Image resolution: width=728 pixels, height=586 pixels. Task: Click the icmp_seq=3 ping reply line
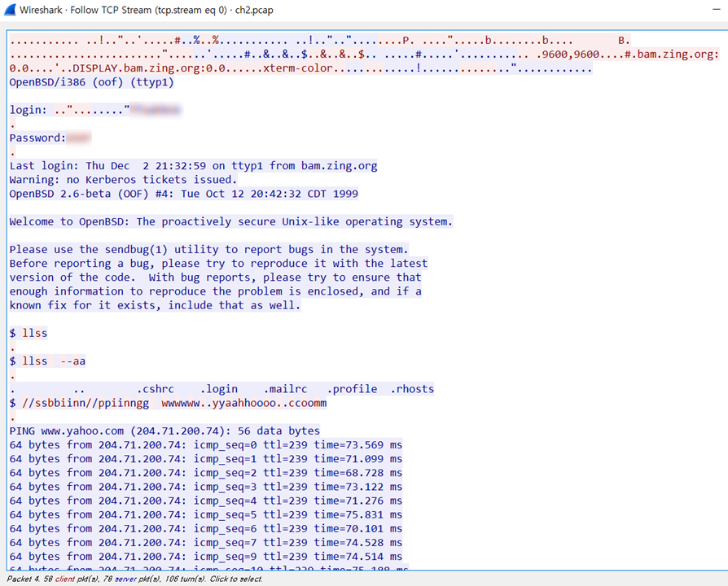click(x=206, y=486)
